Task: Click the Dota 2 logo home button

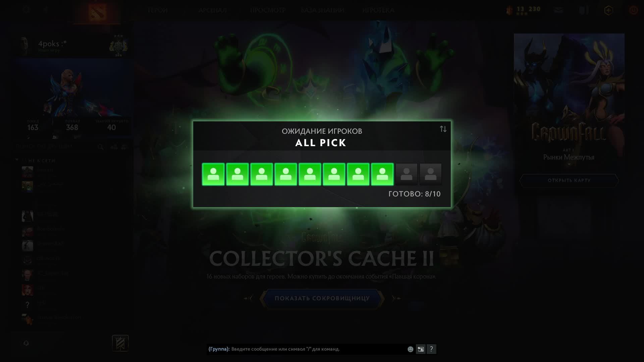Action: click(x=97, y=12)
